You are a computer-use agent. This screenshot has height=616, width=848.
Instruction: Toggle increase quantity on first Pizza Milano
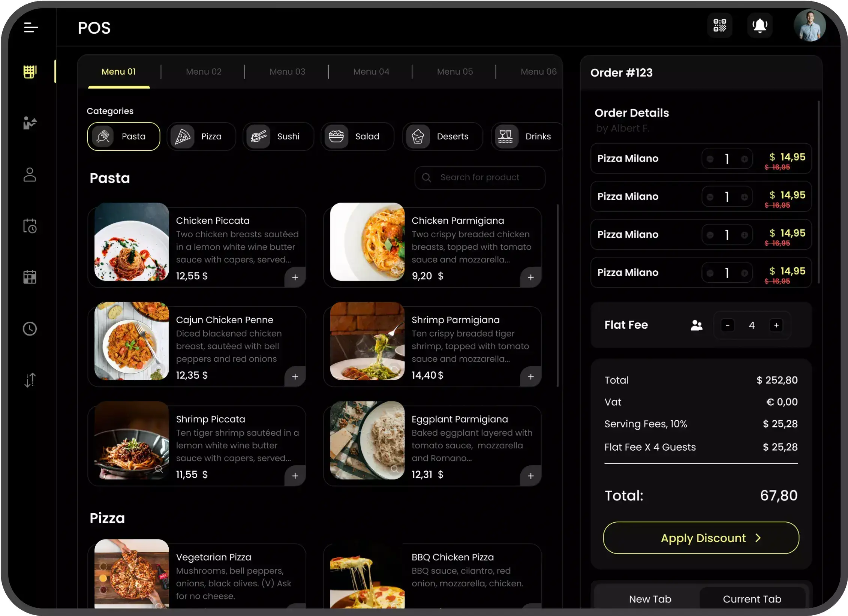tap(744, 158)
